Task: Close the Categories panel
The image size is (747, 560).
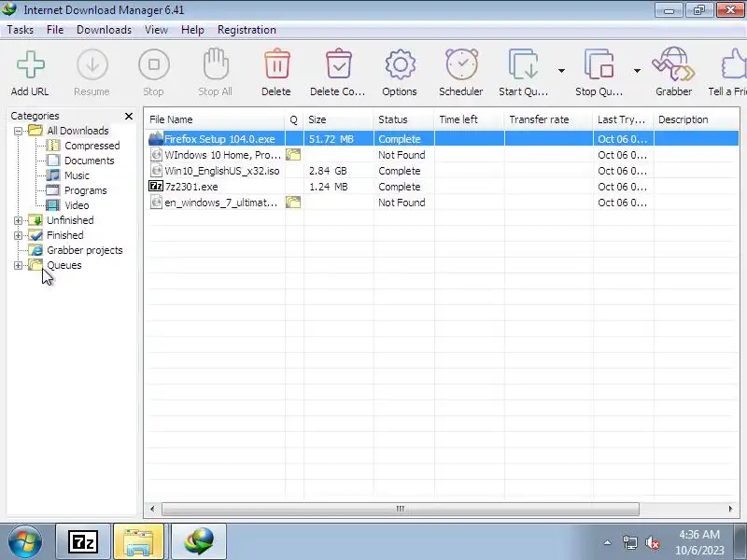Action: pyautogui.click(x=129, y=116)
